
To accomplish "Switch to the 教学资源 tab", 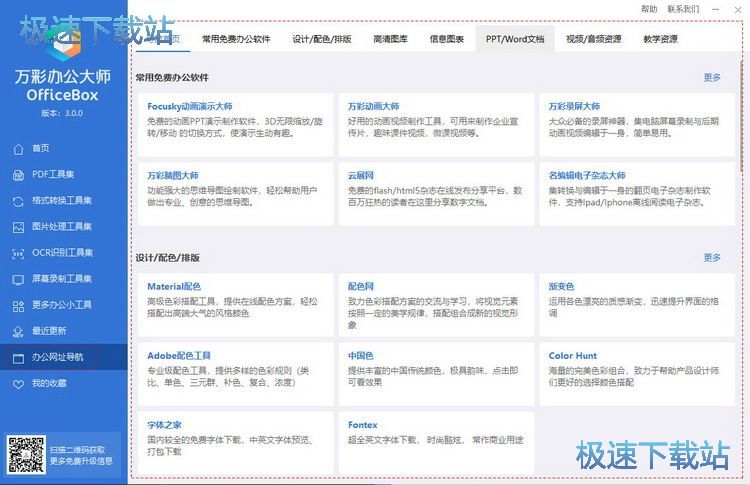I will click(661, 39).
